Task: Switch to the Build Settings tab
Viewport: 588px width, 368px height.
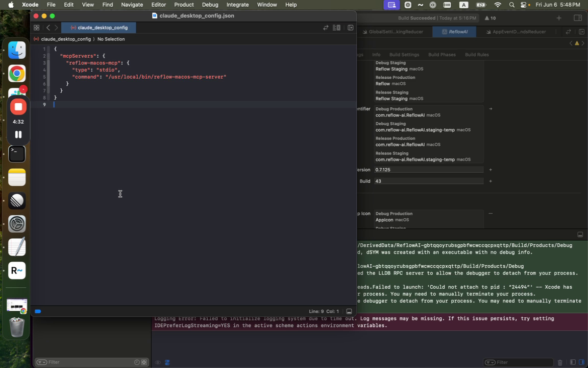Action: 404,55
